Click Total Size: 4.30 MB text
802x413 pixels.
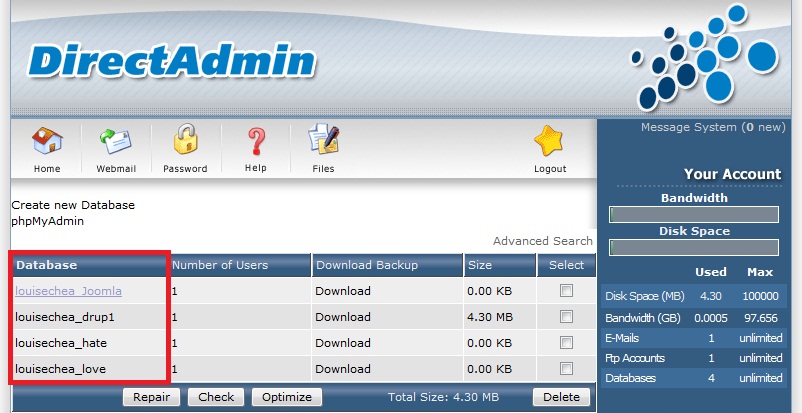(x=443, y=397)
